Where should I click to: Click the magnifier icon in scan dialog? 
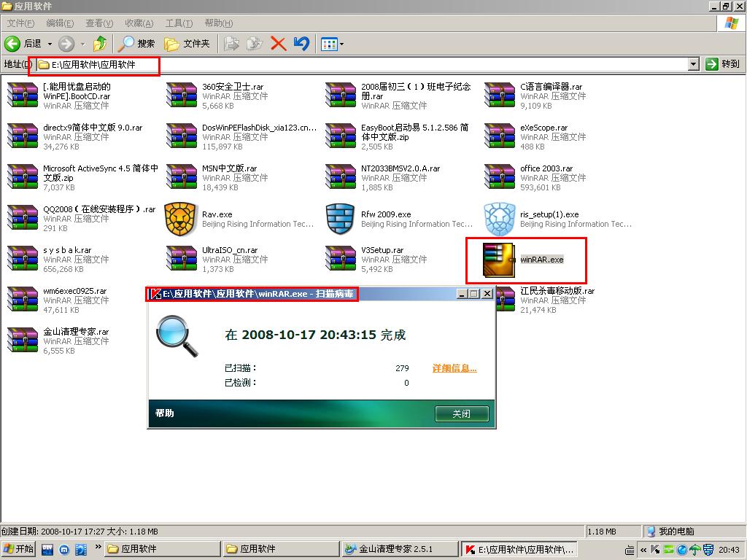[x=177, y=336]
